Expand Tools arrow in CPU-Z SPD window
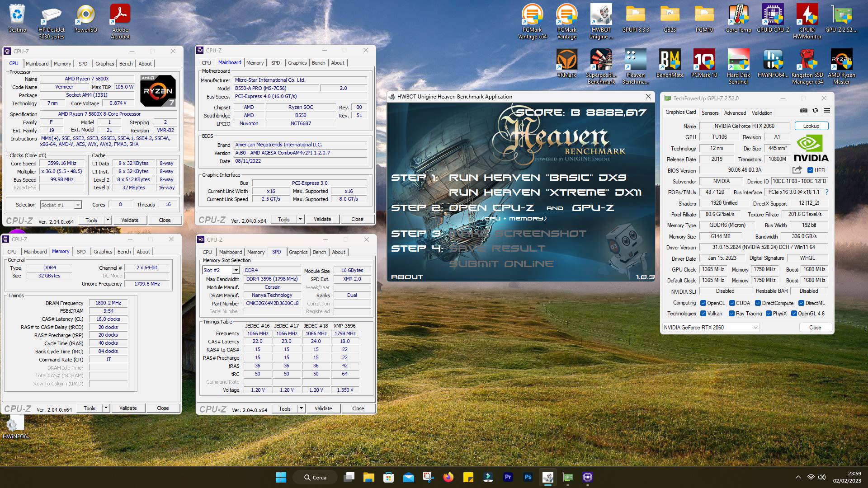868x488 pixels. (x=301, y=408)
